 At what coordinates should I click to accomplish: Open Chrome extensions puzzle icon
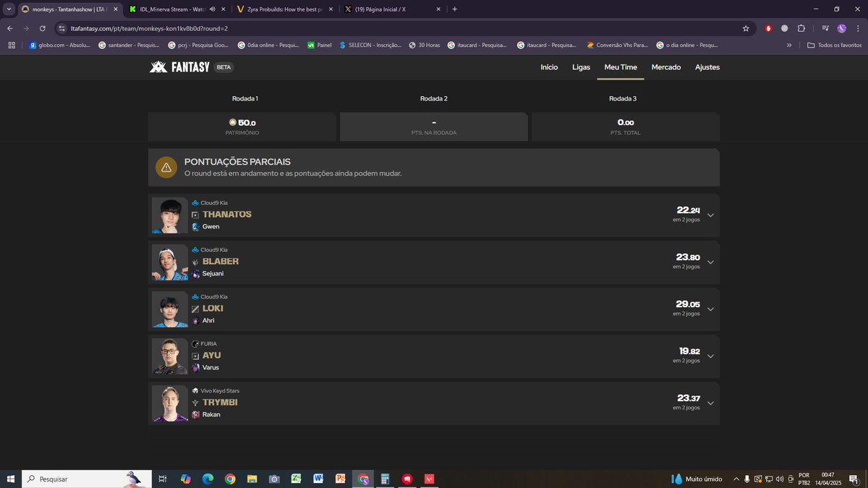[x=801, y=28]
